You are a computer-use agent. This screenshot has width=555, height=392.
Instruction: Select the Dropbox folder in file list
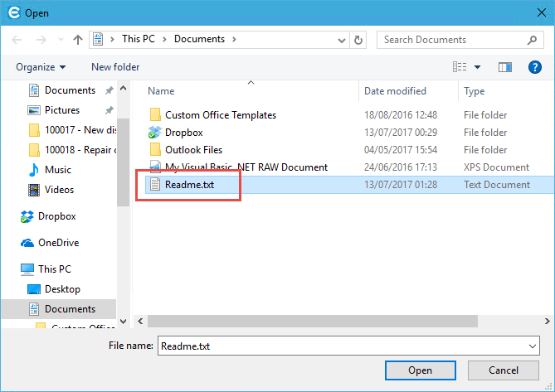[183, 133]
